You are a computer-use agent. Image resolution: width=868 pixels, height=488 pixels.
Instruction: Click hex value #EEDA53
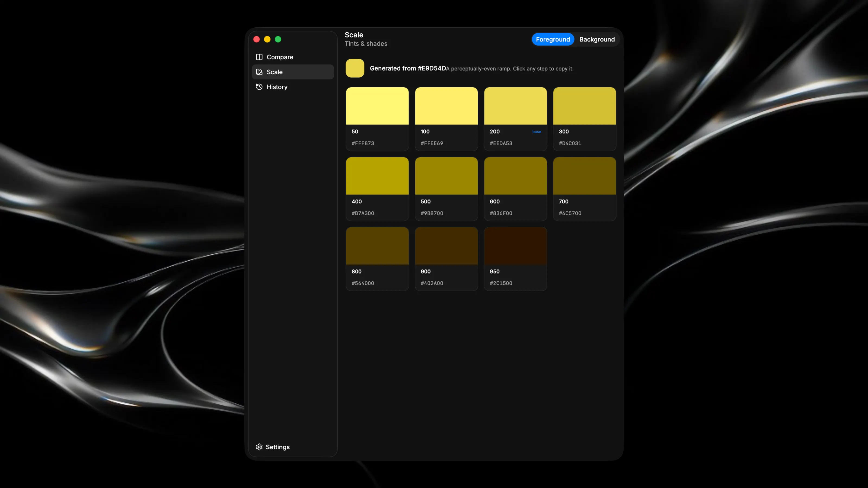pyautogui.click(x=501, y=143)
